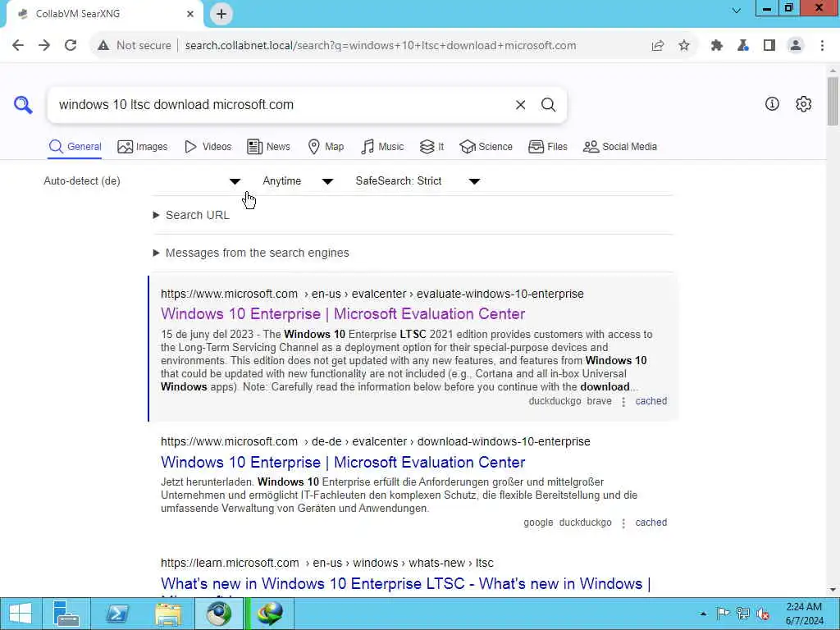Reload the current page

[71, 46]
